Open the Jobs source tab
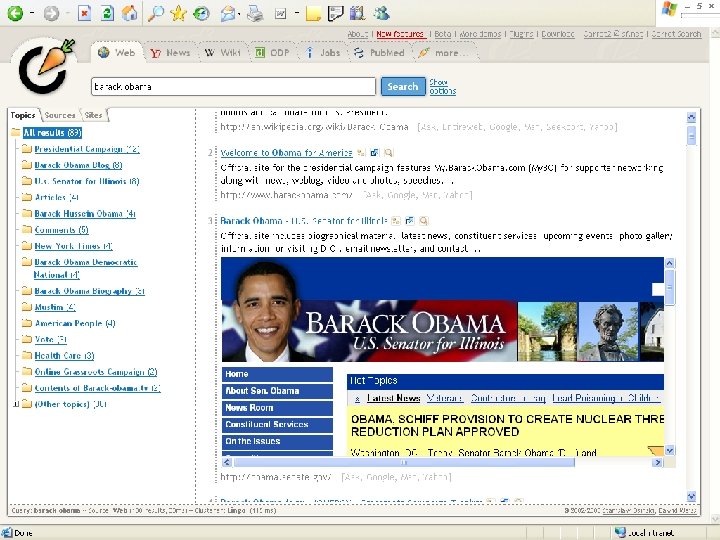The height and width of the screenshot is (540, 720). pos(323,53)
